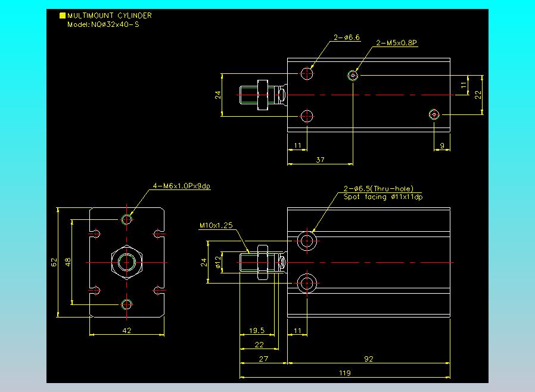Click the upper M5 port hole in top view

point(353,75)
